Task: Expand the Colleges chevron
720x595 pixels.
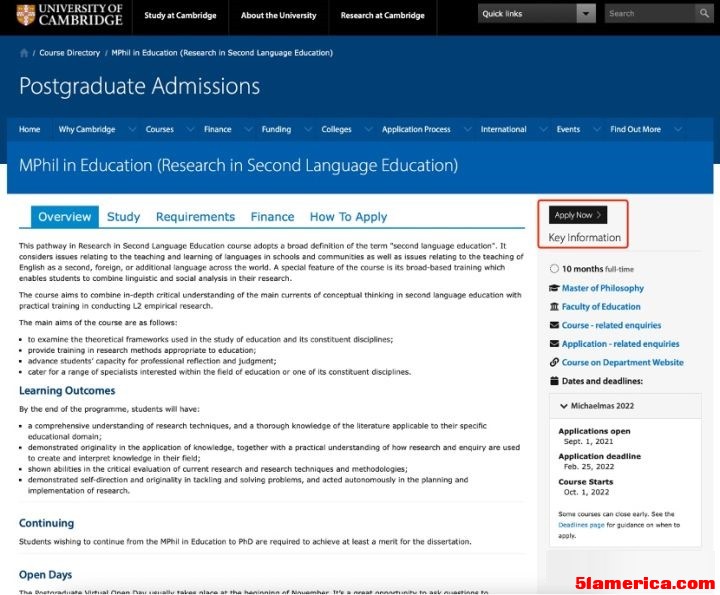Action: click(x=368, y=129)
